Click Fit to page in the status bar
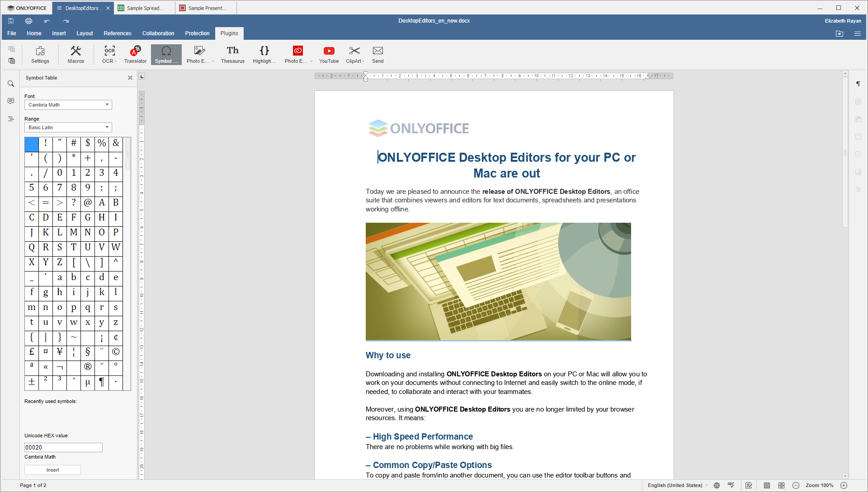The height and width of the screenshot is (492, 868). point(767,485)
